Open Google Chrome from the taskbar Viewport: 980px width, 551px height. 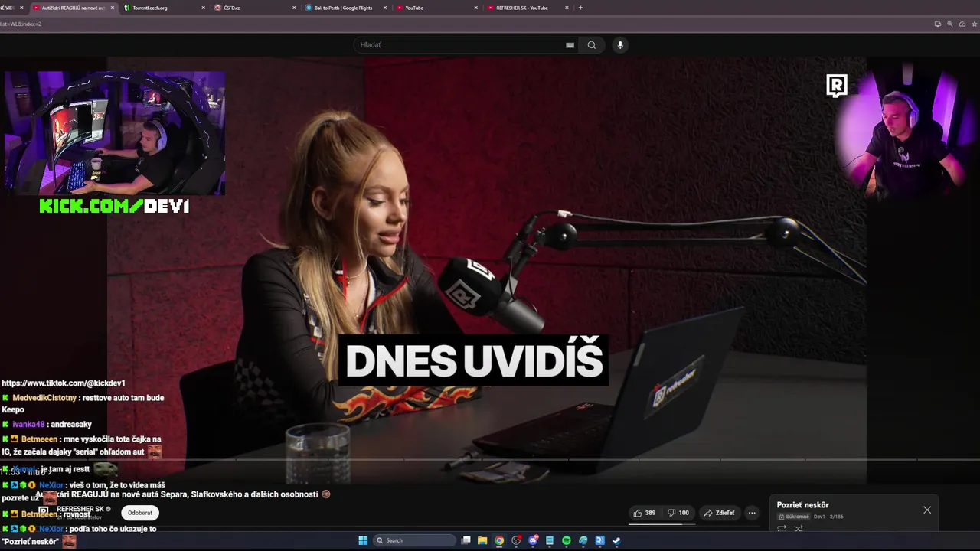click(499, 540)
